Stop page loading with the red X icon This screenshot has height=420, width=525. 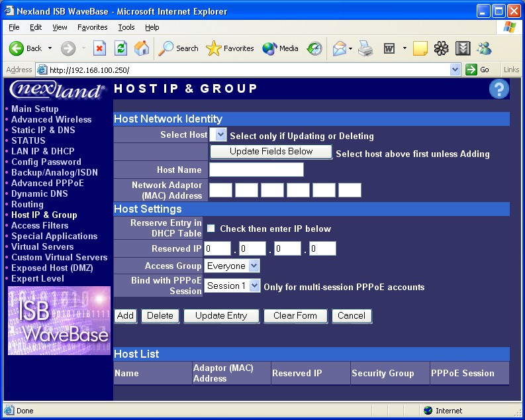click(99, 48)
